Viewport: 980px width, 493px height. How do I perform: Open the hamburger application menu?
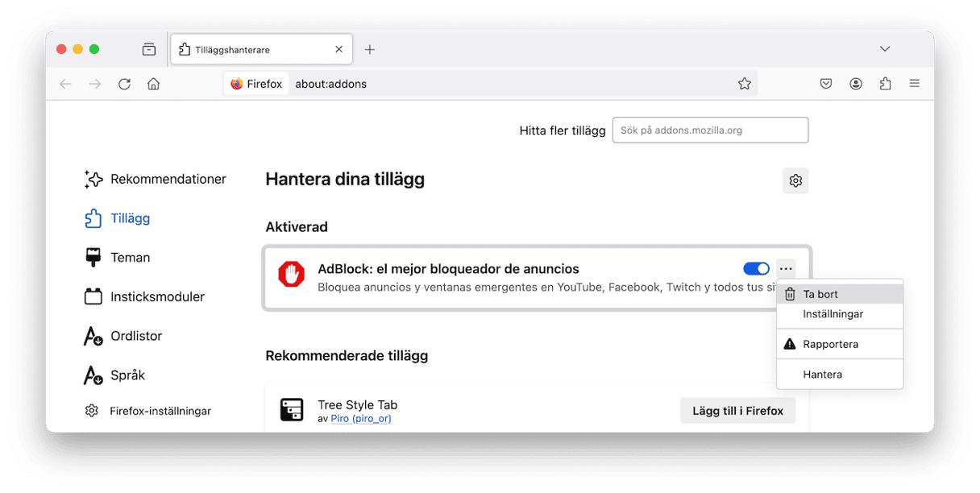(914, 84)
